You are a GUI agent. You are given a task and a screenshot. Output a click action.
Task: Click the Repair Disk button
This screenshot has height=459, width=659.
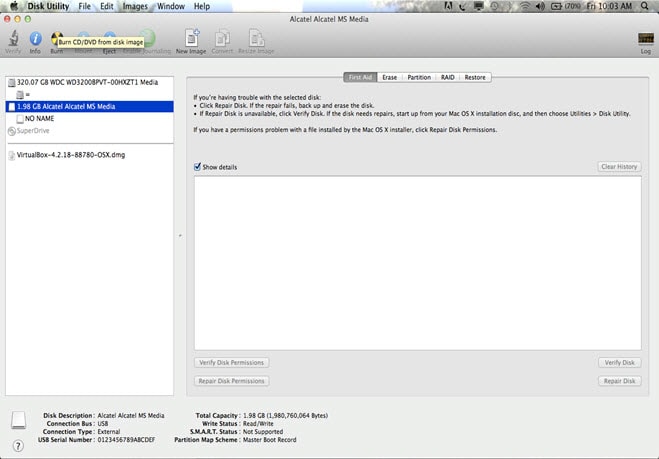pos(619,381)
